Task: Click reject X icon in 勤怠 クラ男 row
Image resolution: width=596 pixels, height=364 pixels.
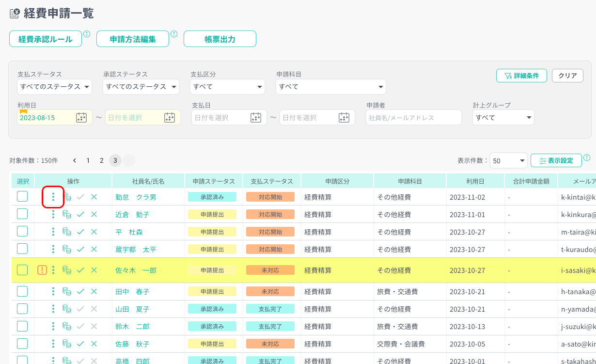Action: (94, 197)
